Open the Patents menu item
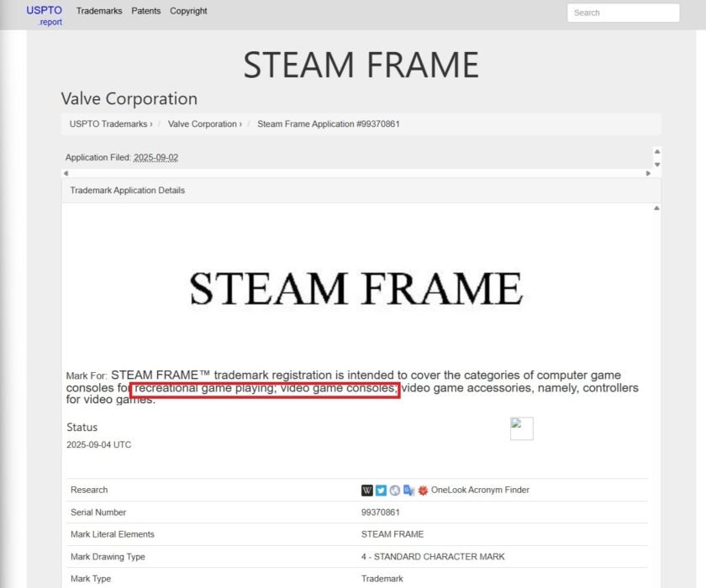The width and height of the screenshot is (706, 588). (147, 11)
